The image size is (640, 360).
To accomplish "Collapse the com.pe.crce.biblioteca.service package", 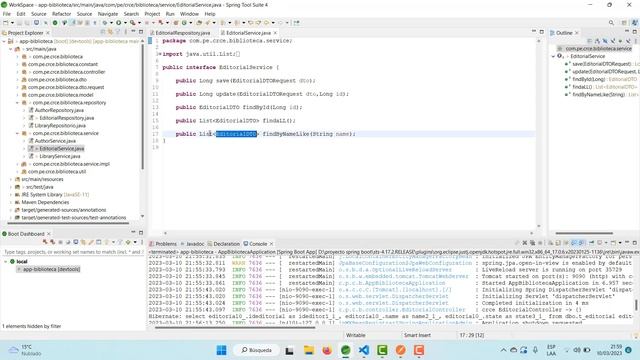I will (x=18, y=133).
